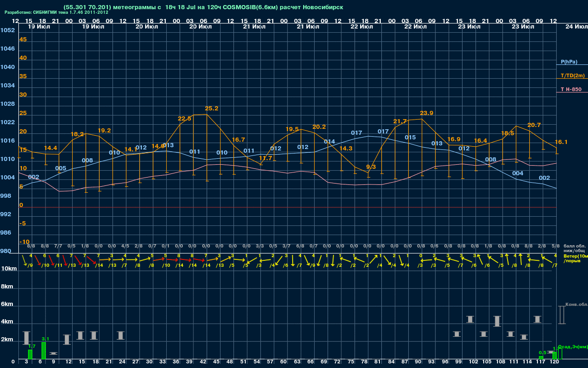The image size is (588, 368).
Task: Click the '24 Июл' date label
Action: click(x=576, y=27)
